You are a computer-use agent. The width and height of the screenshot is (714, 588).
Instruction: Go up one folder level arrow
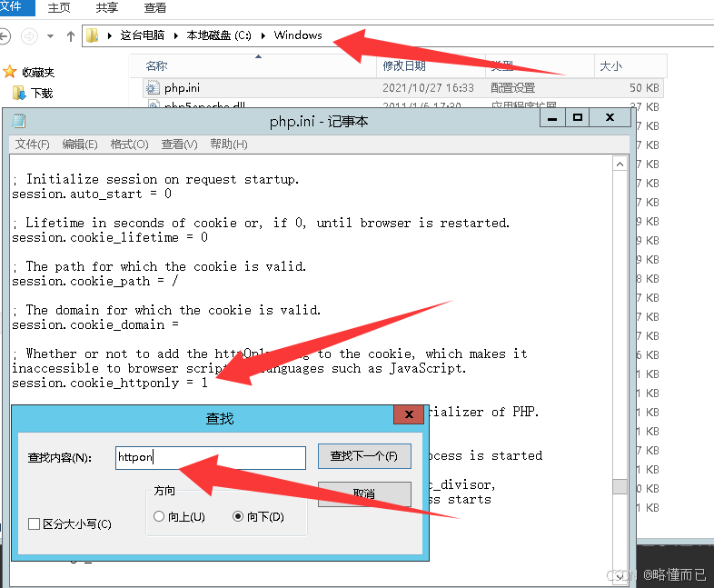tap(71, 36)
